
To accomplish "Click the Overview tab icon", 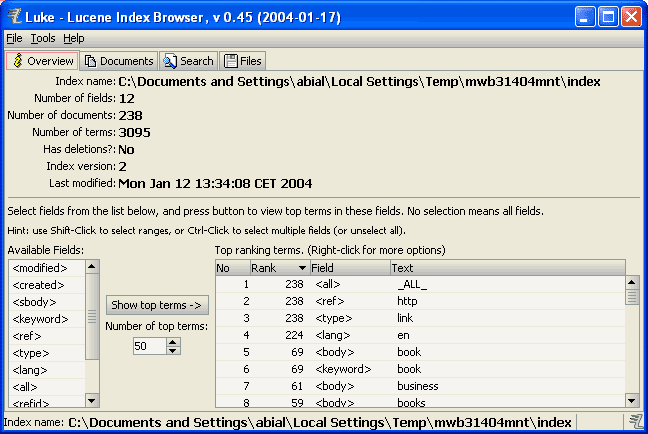I will coord(18,61).
